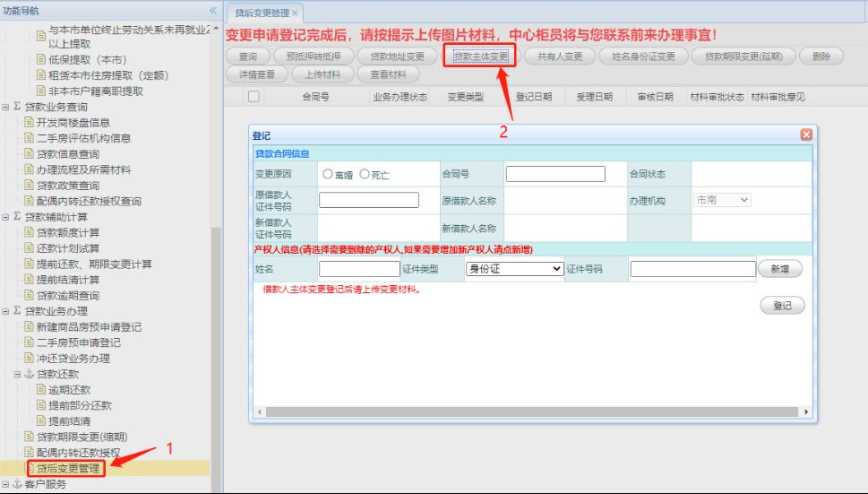This screenshot has height=494, width=868.
Task: Click the 查看材料 button
Action: pyautogui.click(x=388, y=74)
